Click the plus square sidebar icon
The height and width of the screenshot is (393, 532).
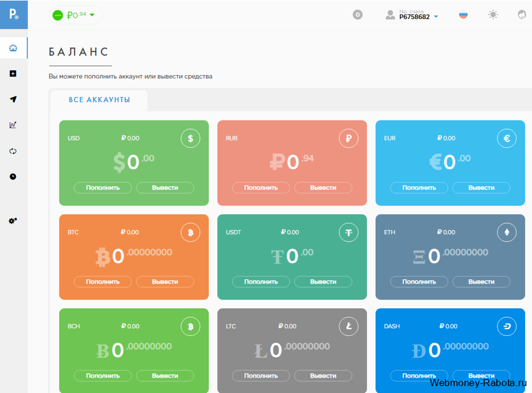tap(13, 74)
